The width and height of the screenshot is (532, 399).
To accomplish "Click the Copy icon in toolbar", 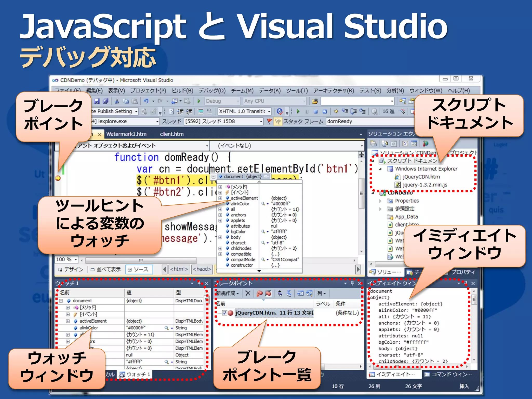I will 126,101.
